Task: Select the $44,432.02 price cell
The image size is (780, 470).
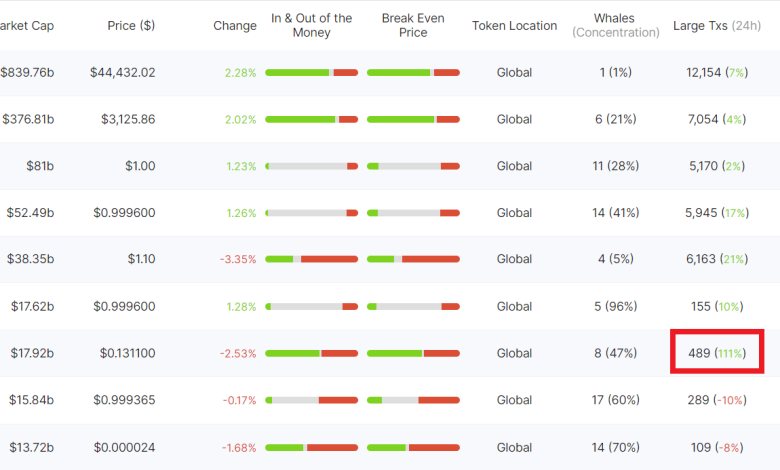Action: (122, 72)
